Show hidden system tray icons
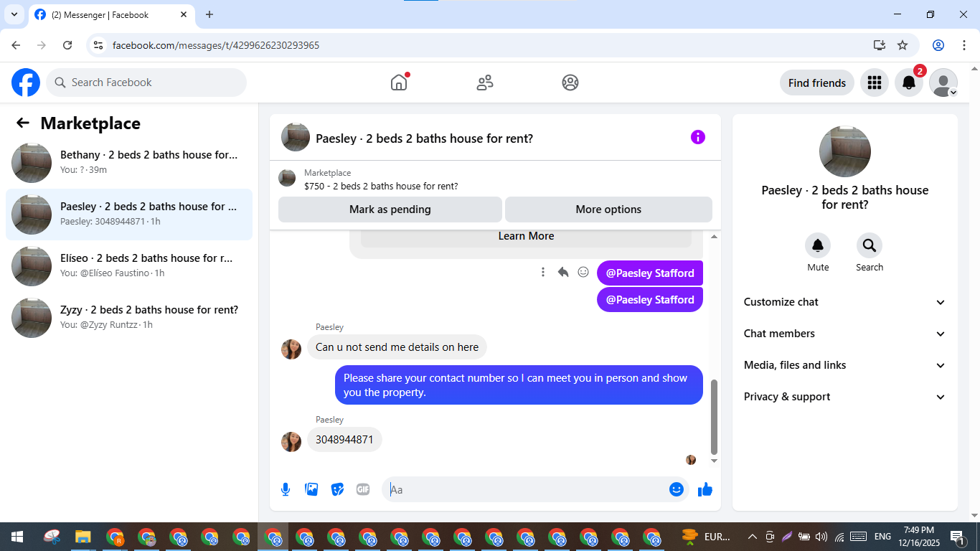Screen dimensions: 980x551 click(752, 536)
